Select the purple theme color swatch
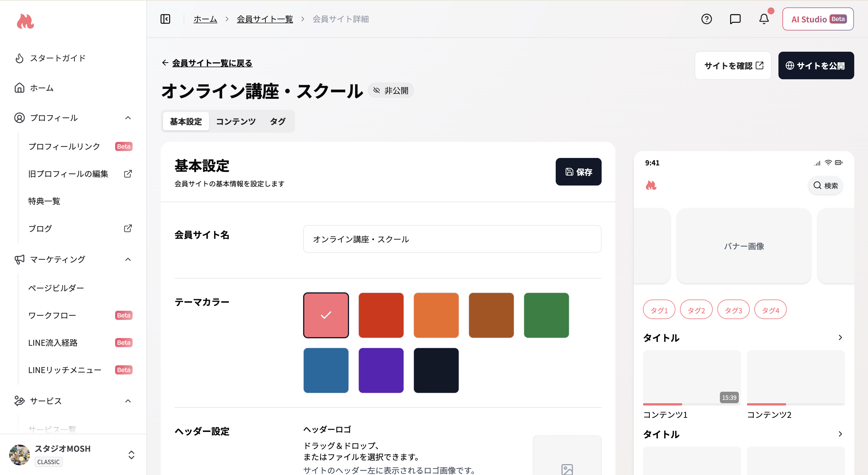 [381, 370]
